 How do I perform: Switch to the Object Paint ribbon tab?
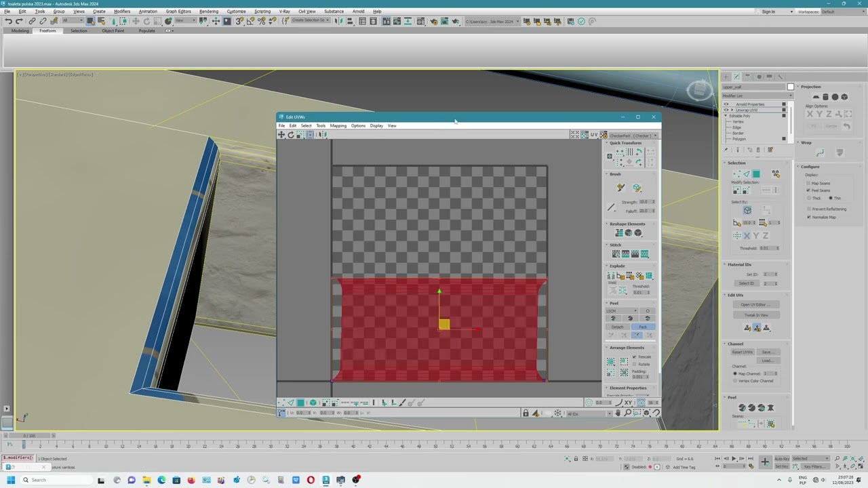pos(113,31)
